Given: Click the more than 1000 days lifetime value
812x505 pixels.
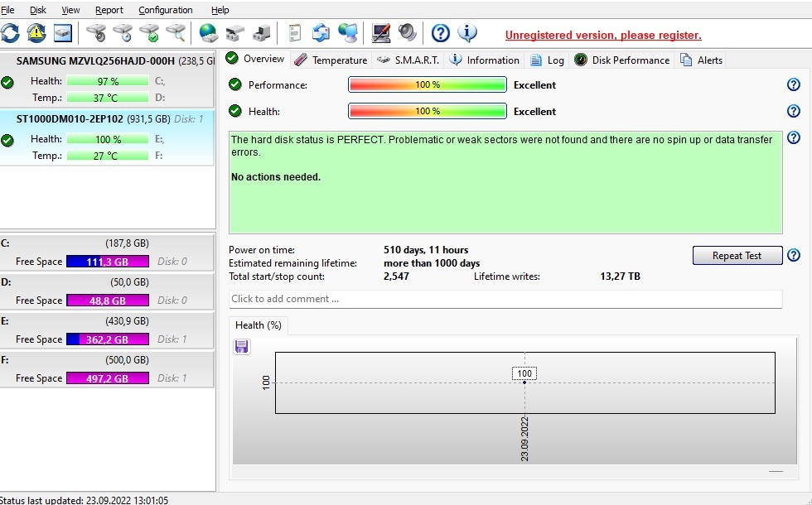Looking at the screenshot, I should (432, 263).
